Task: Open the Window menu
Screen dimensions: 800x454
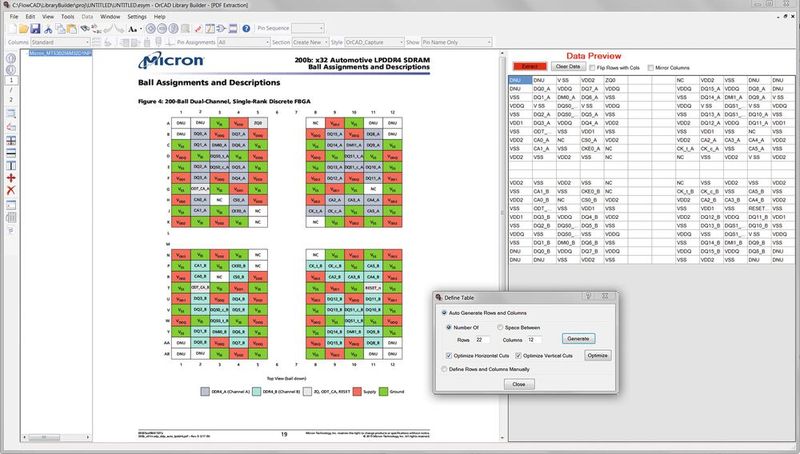Action: tap(110, 16)
